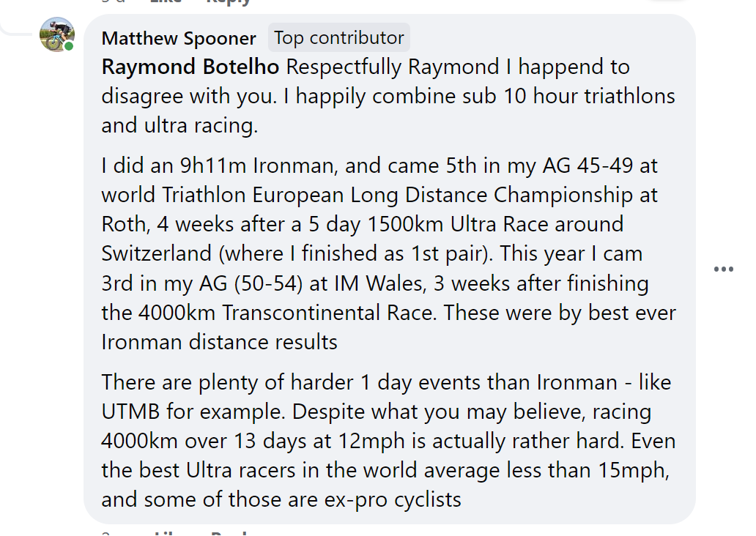Click the green online status dot
This screenshot has width=756, height=536.
(x=70, y=46)
